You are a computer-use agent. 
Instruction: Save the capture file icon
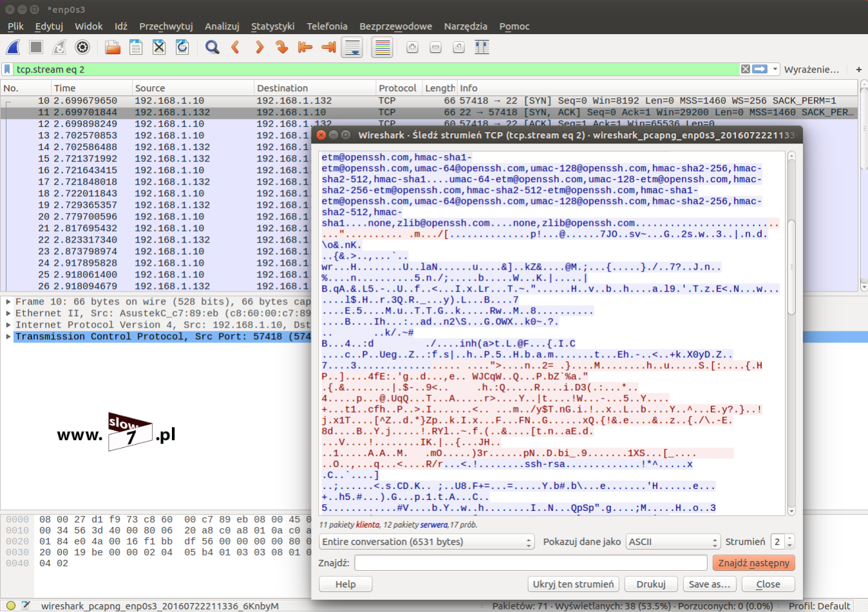click(136, 47)
